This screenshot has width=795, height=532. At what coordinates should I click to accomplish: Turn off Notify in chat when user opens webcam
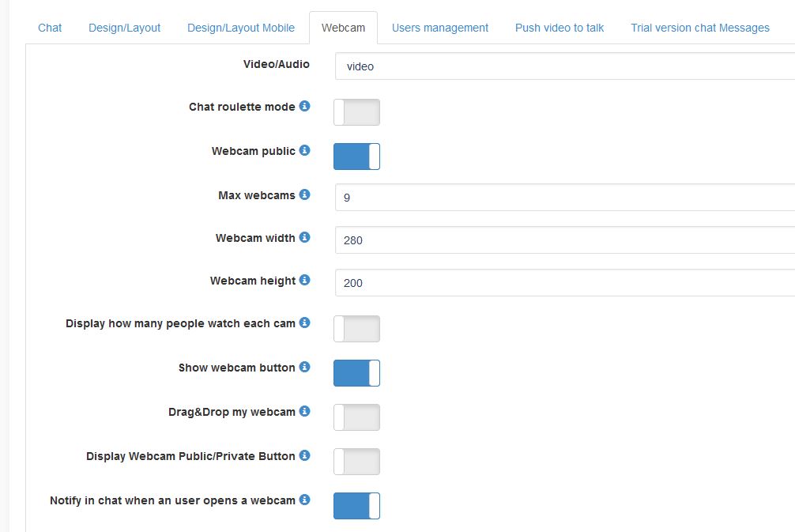click(356, 506)
